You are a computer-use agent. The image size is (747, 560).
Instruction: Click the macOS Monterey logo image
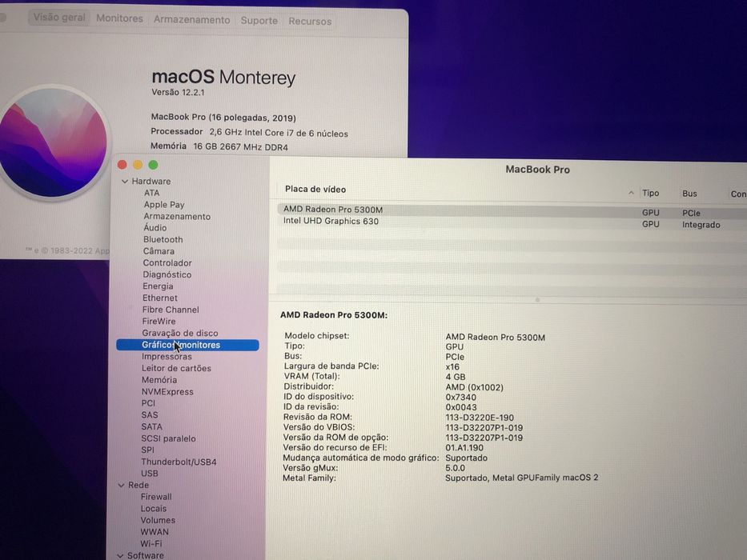(x=51, y=143)
